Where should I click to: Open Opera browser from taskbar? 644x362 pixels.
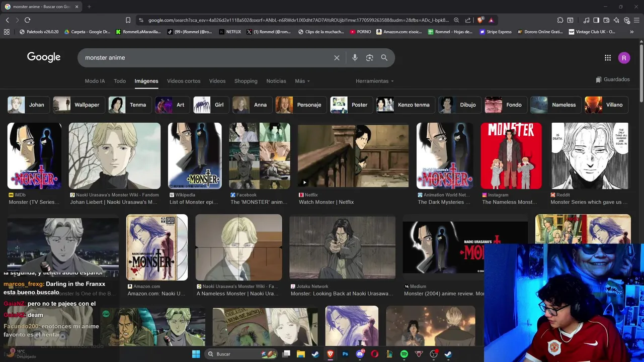(x=374, y=354)
